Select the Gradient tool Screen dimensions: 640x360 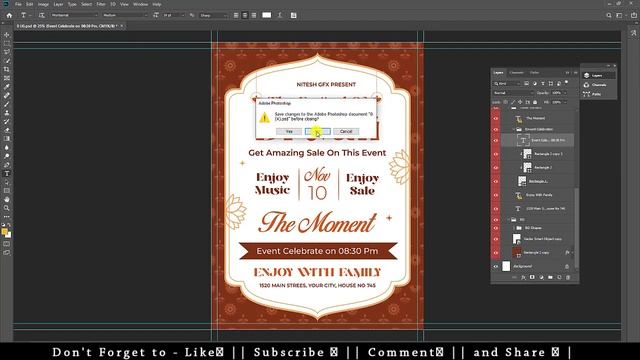pos(7,139)
